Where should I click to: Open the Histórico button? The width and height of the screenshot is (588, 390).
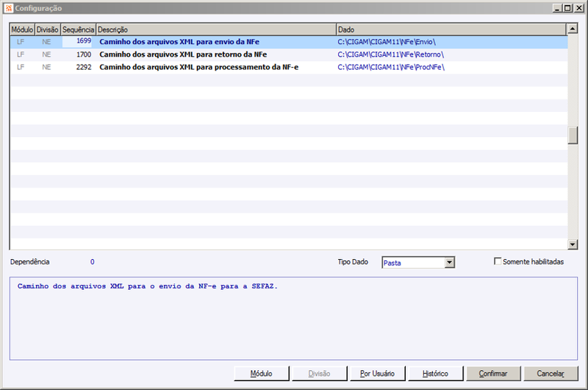(x=435, y=374)
